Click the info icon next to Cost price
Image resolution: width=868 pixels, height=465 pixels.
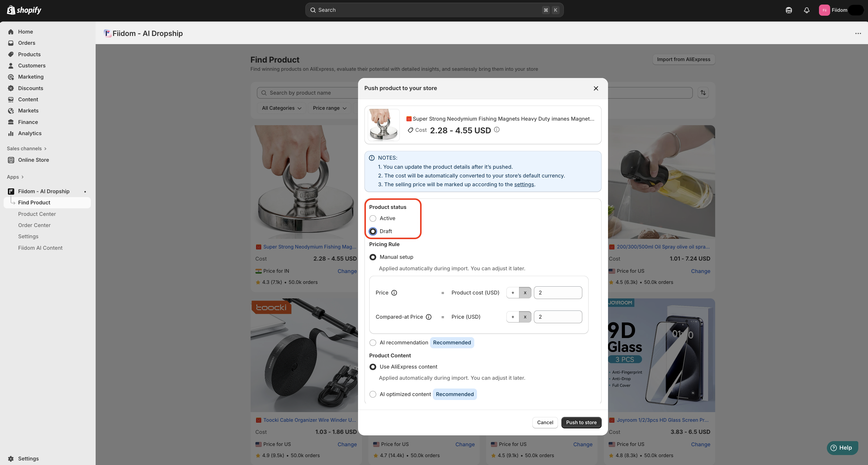click(497, 130)
